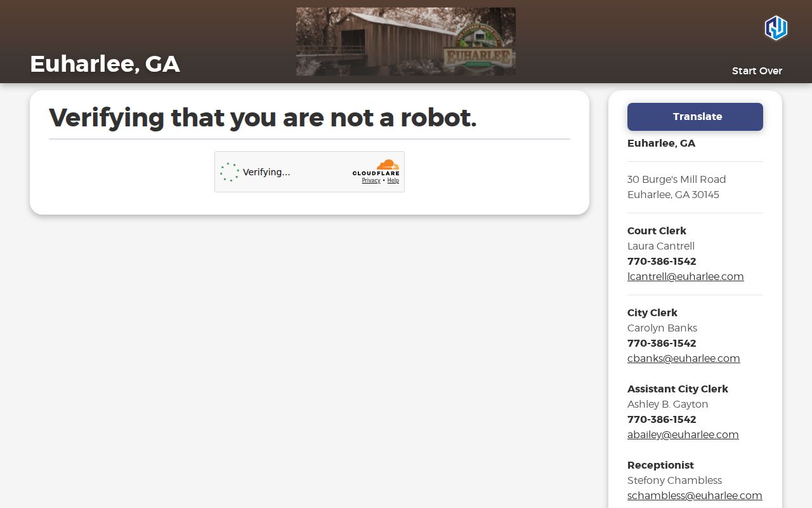Viewport: 812px width, 508px height.
Task: Email cbanks@euharlee.com
Action: (683, 359)
